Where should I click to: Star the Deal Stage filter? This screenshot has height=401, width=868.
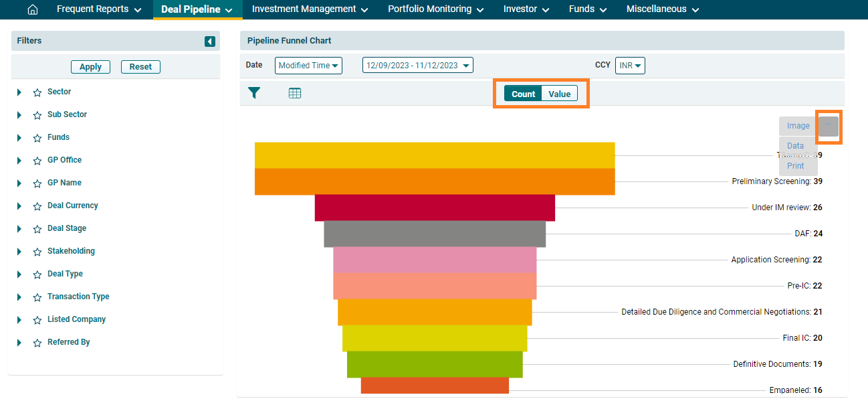pyautogui.click(x=37, y=229)
